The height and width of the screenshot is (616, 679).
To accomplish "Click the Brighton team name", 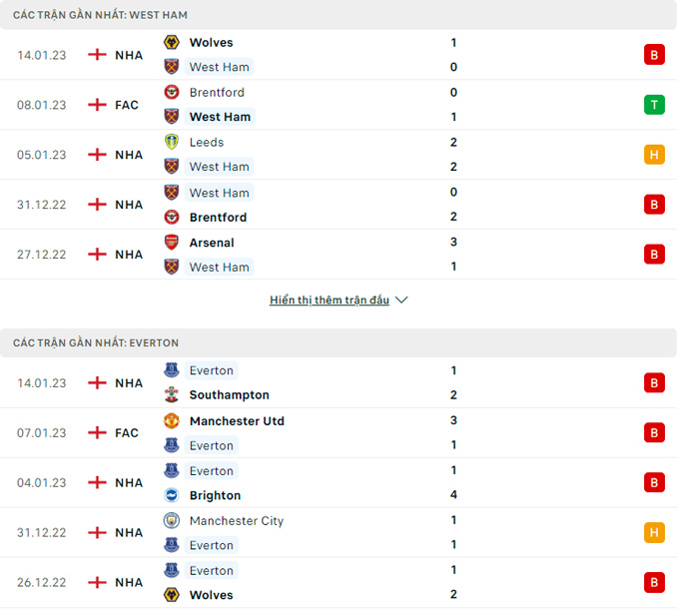I will coord(215,495).
